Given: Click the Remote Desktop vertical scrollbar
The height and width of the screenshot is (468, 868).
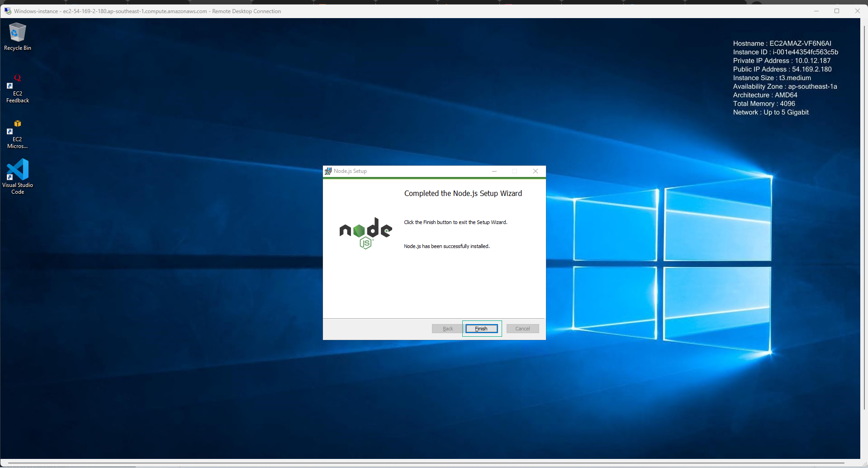Looking at the screenshot, I should point(864,217).
